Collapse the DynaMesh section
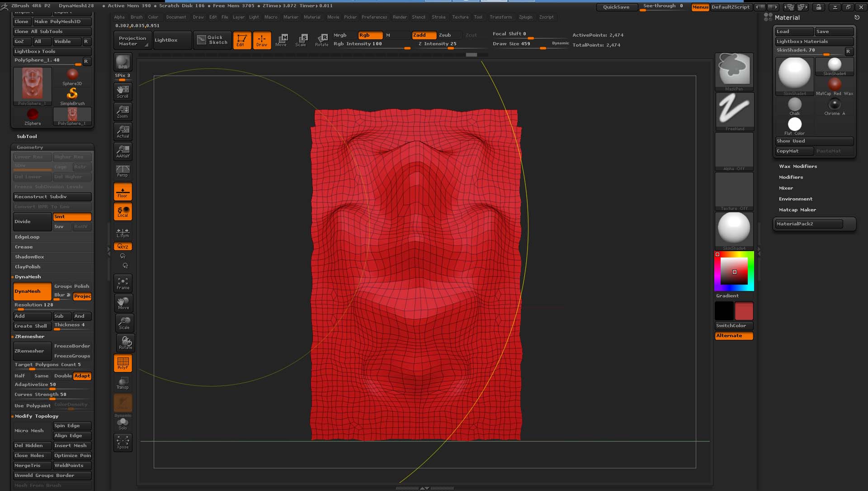The width and height of the screenshot is (868, 491). coord(28,277)
